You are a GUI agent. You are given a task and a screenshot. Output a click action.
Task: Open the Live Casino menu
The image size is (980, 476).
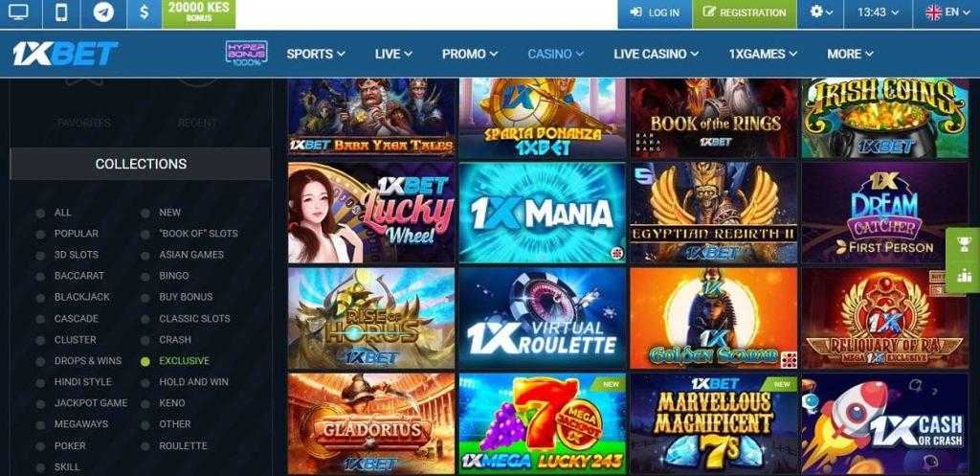657,54
